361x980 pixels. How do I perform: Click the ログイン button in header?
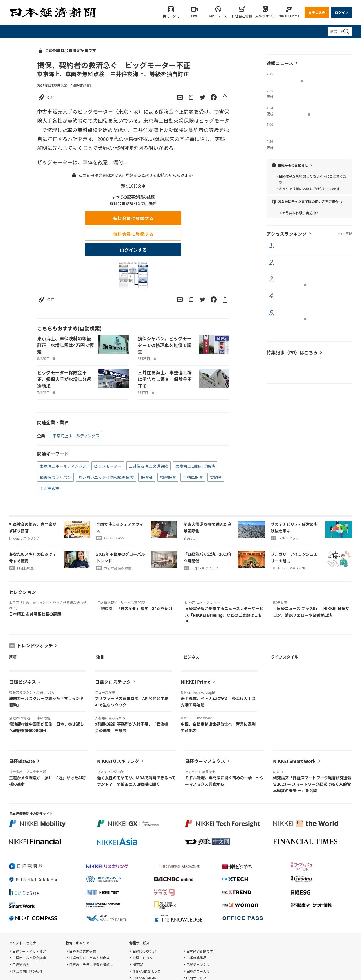coord(341,12)
